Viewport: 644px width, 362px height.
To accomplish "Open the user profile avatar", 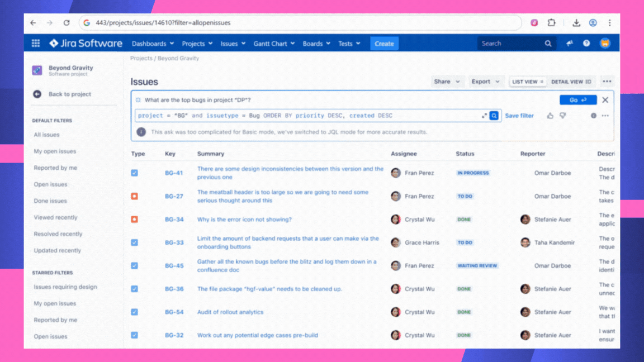I will tap(605, 44).
